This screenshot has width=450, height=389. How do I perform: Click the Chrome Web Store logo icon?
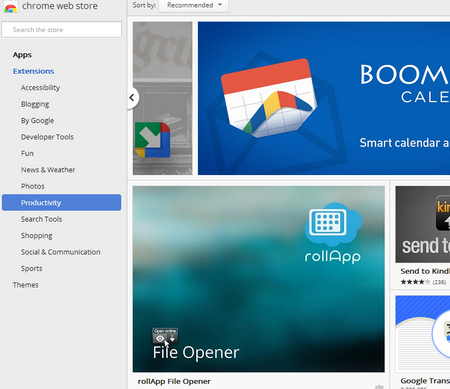click(10, 7)
